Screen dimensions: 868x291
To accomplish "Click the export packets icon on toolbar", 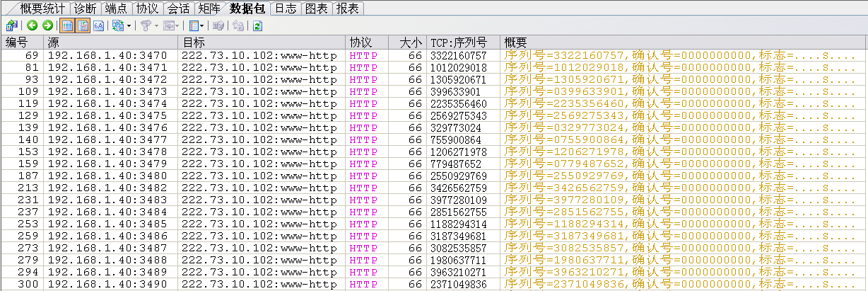I will pyautogui.click(x=11, y=25).
